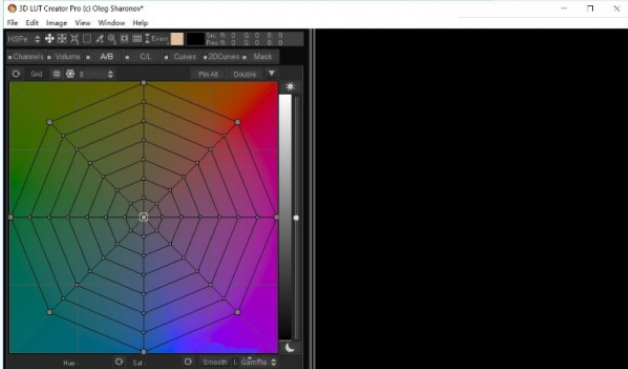Screen dimensions: 628x369
Task: Click the beige source color swatch
Action: click(x=177, y=39)
